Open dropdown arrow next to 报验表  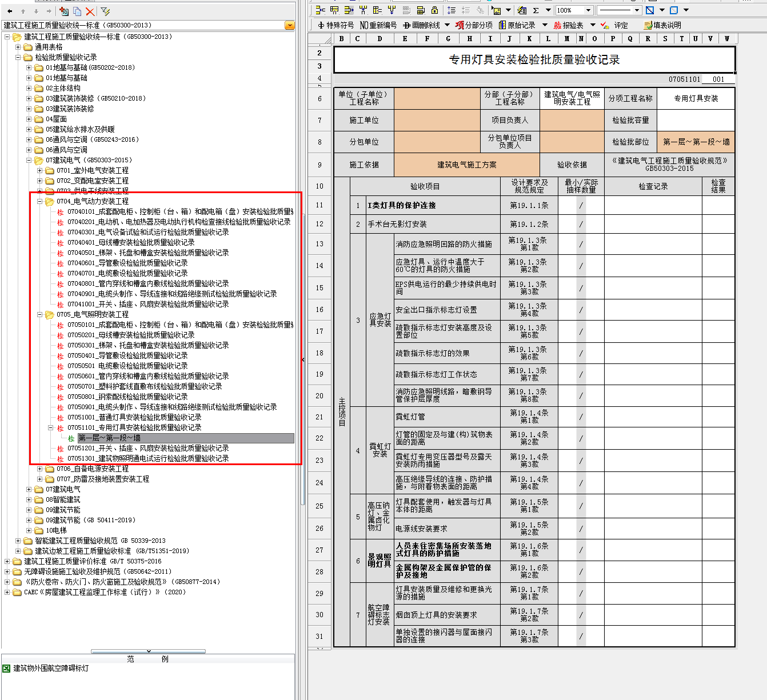593,25
